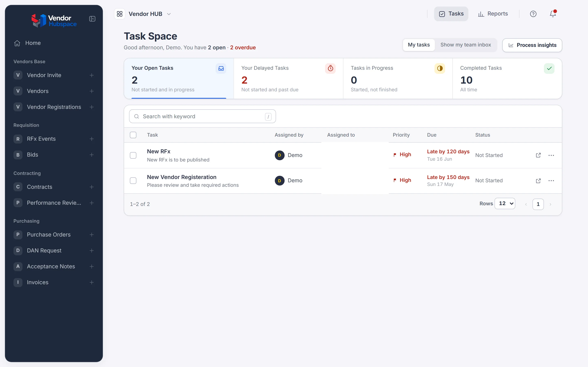The width and height of the screenshot is (588, 367).
Task: Focus the Search with keyword field
Action: coord(202,116)
